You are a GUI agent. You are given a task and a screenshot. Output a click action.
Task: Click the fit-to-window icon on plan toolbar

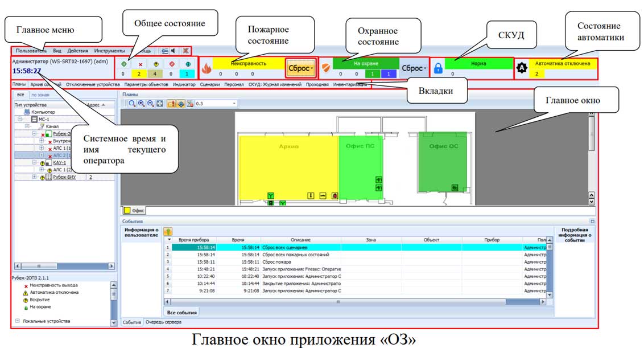[x=159, y=104]
